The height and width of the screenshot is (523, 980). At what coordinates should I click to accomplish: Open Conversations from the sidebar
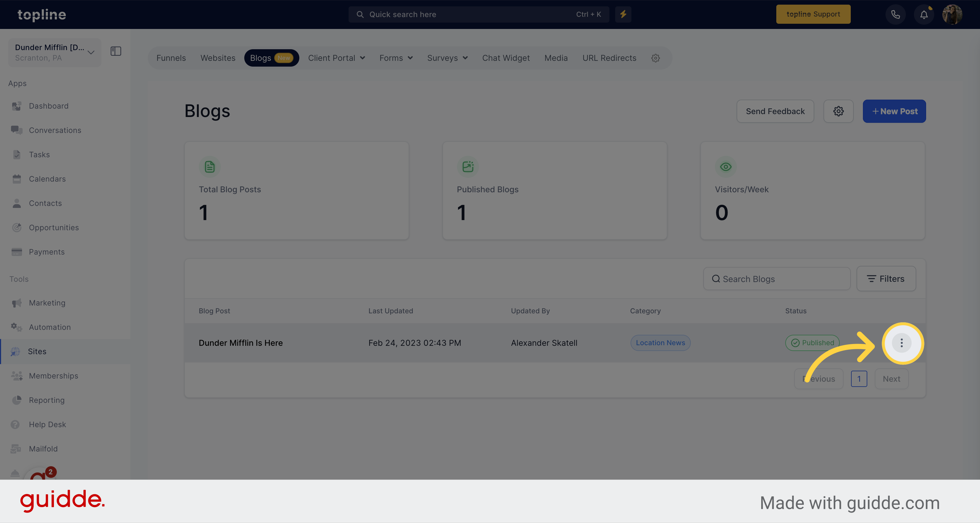pyautogui.click(x=55, y=130)
